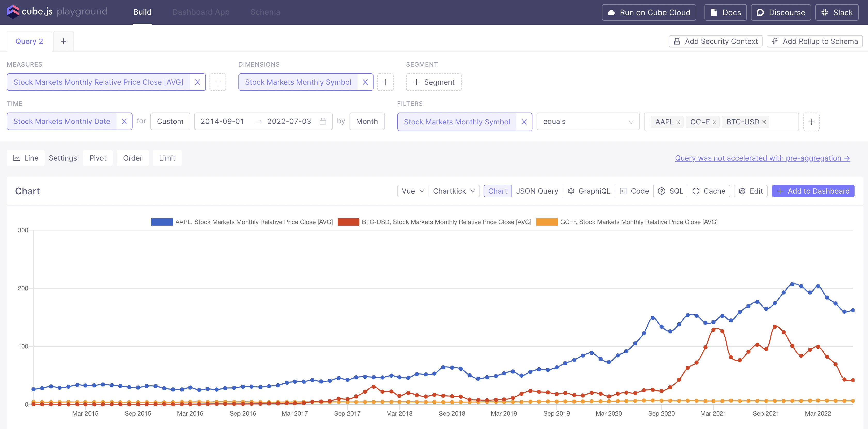Remove the Monthly Symbol dimension
The width and height of the screenshot is (868, 429).
tap(365, 82)
